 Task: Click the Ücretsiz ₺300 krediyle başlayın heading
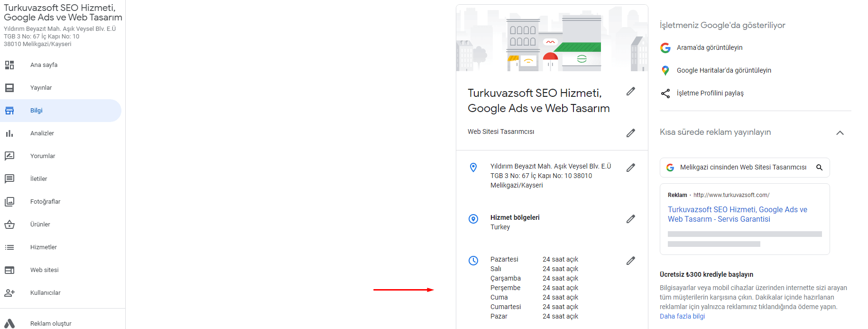tap(706, 275)
